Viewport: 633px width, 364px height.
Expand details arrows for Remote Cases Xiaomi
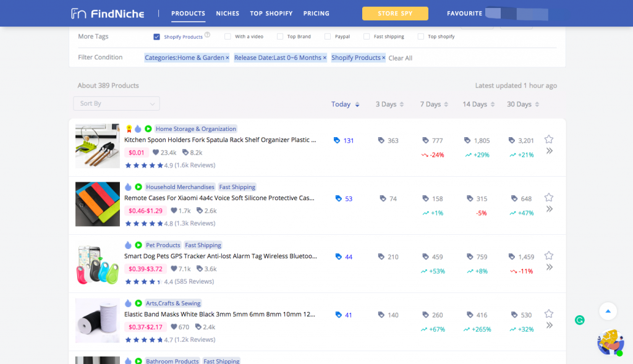(x=550, y=209)
